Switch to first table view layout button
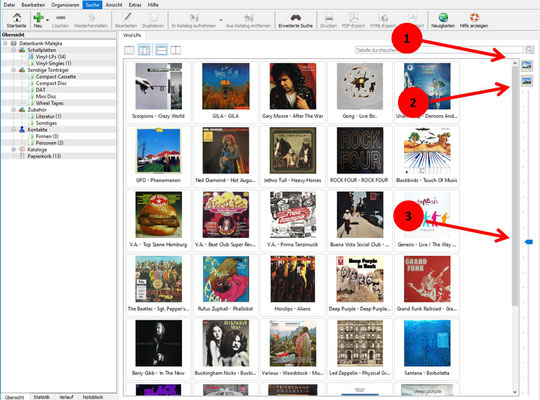Screen dimensions: 540x400 (x=129, y=50)
